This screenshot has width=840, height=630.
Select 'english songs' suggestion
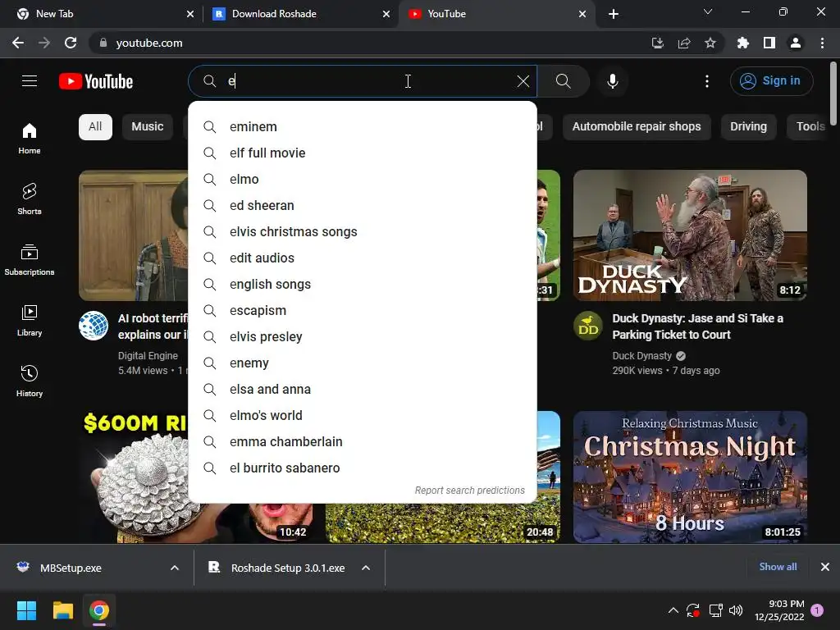[363, 285]
